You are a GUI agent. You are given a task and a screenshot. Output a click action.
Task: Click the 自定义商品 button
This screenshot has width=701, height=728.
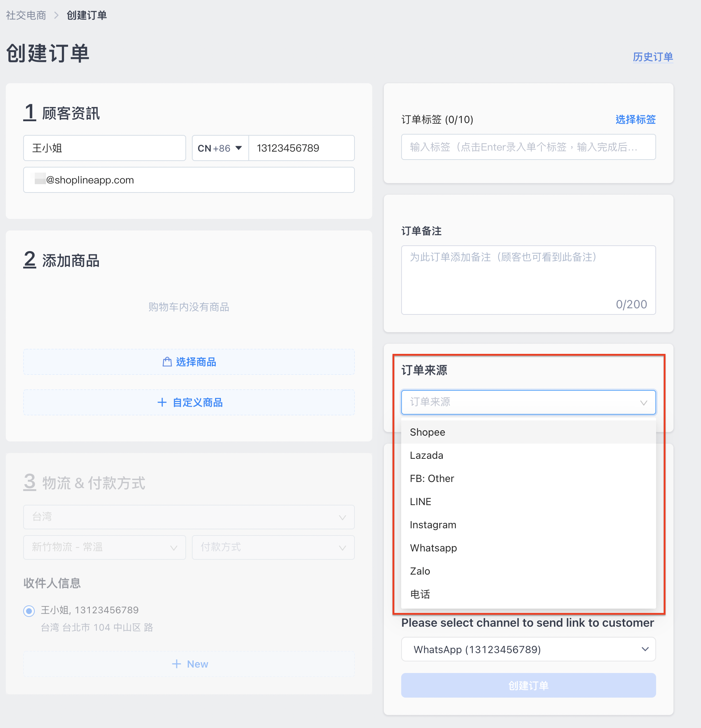(189, 402)
